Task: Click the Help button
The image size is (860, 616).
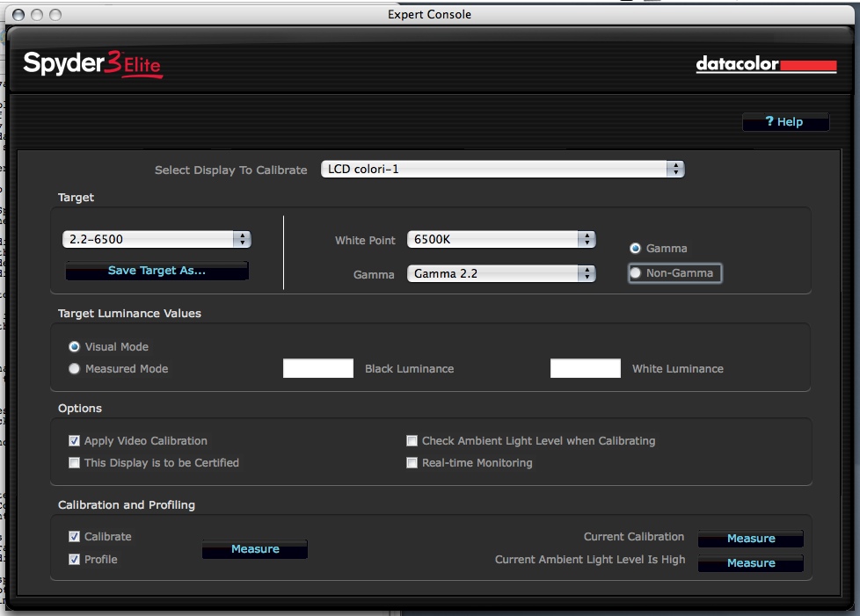Action: (x=785, y=122)
